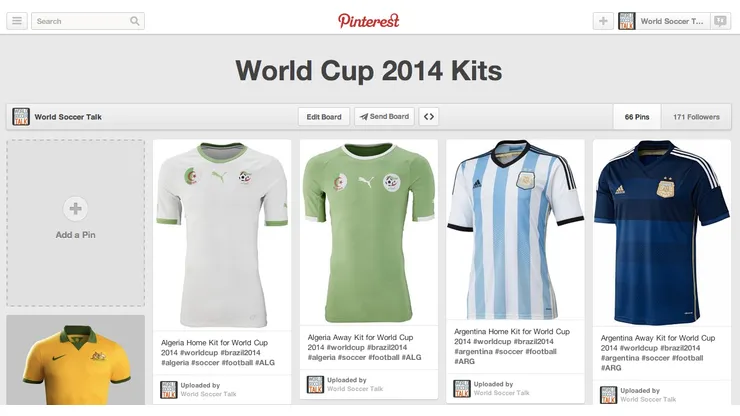Click World Soccer Talk avatar in board bar
Image resolution: width=740 pixels, height=416 pixels.
[x=21, y=117]
